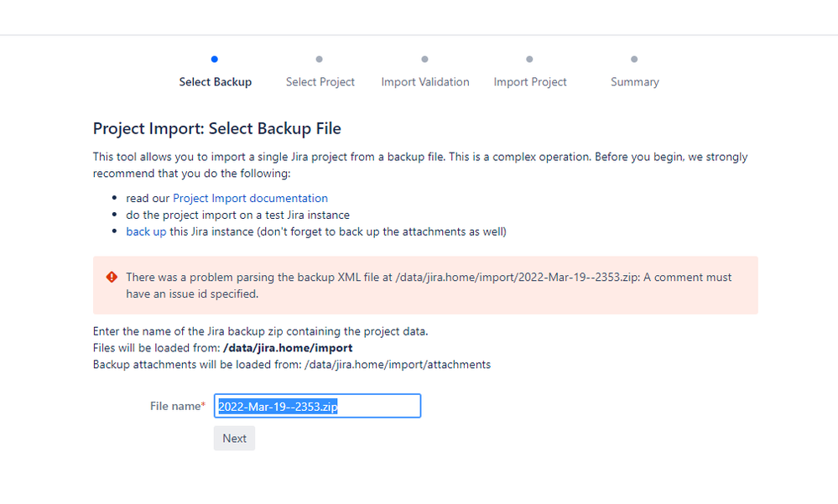Select the Summary step label
838x504 pixels.
click(x=634, y=82)
